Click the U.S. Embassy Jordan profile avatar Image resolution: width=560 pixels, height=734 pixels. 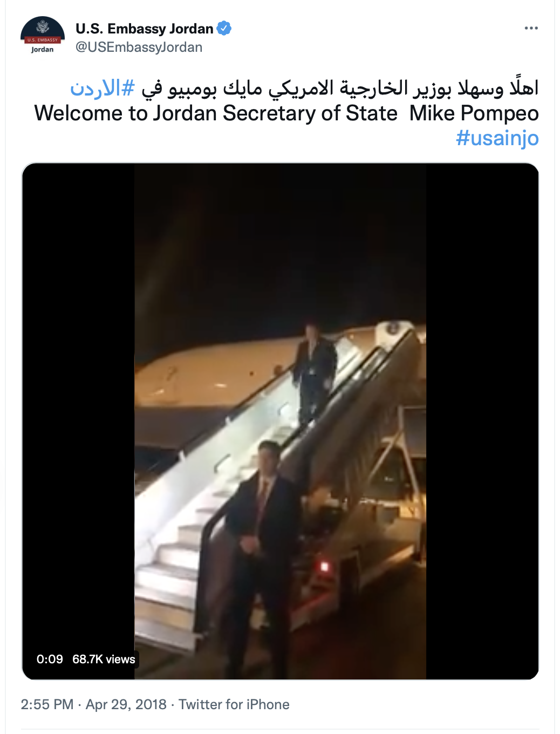point(43,36)
